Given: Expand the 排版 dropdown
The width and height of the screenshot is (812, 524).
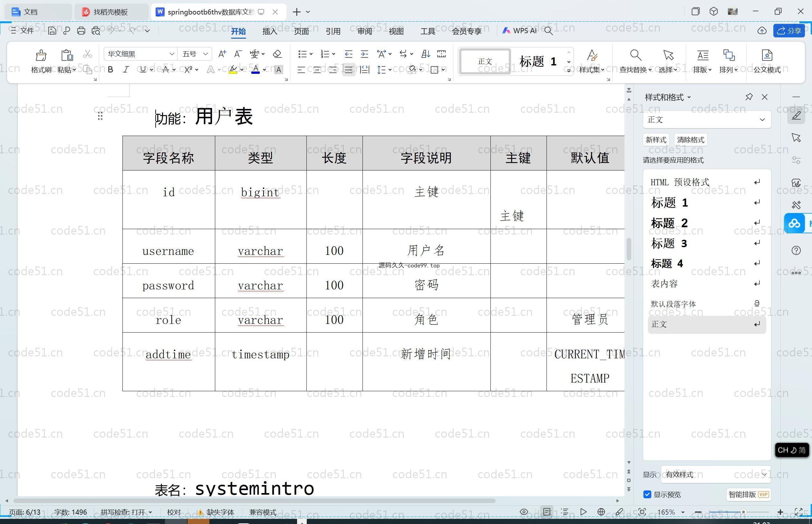Looking at the screenshot, I should tap(702, 70).
